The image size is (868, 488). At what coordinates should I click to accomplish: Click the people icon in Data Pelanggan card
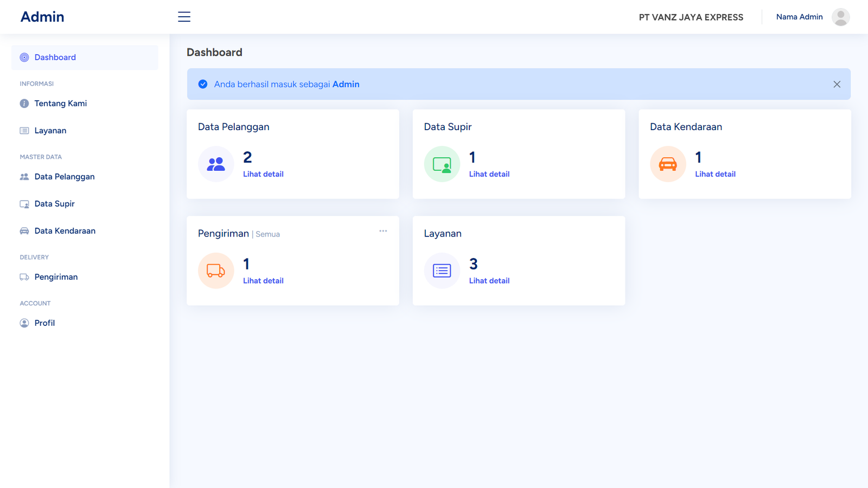tap(216, 164)
